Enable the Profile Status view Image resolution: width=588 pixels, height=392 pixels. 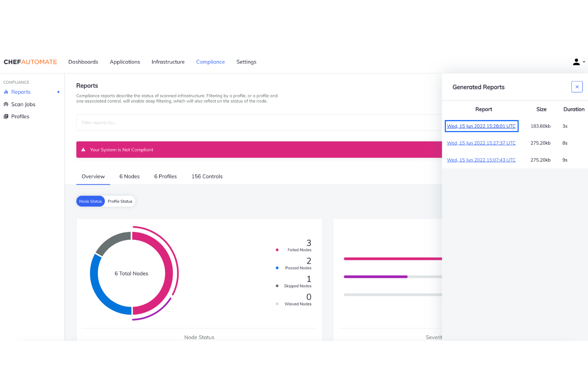(120, 201)
